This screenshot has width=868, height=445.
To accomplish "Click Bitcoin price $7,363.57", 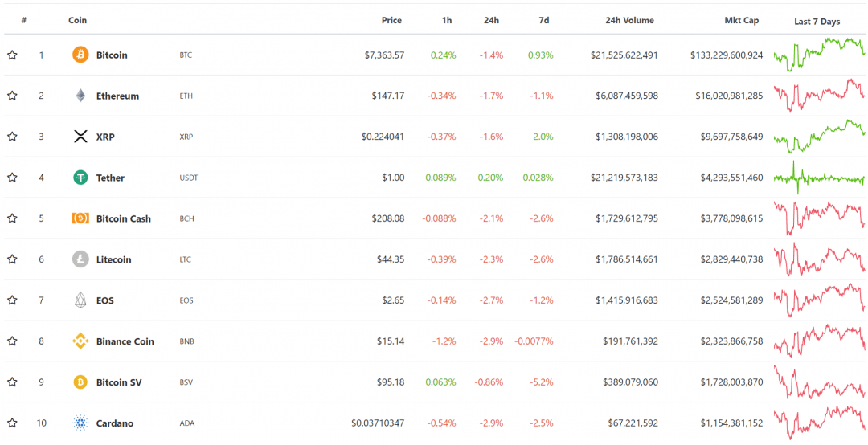I will (384, 55).
